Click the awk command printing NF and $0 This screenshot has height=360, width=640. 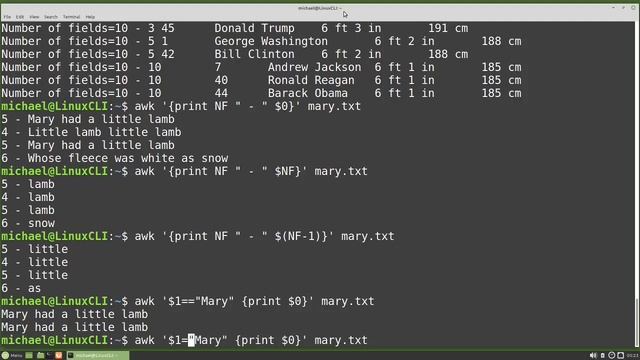(x=248, y=107)
